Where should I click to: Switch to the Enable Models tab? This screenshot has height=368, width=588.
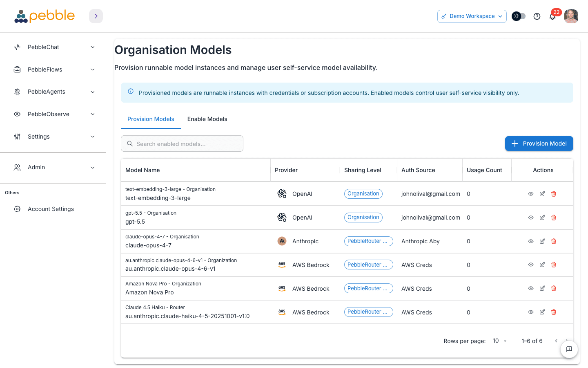(x=207, y=119)
